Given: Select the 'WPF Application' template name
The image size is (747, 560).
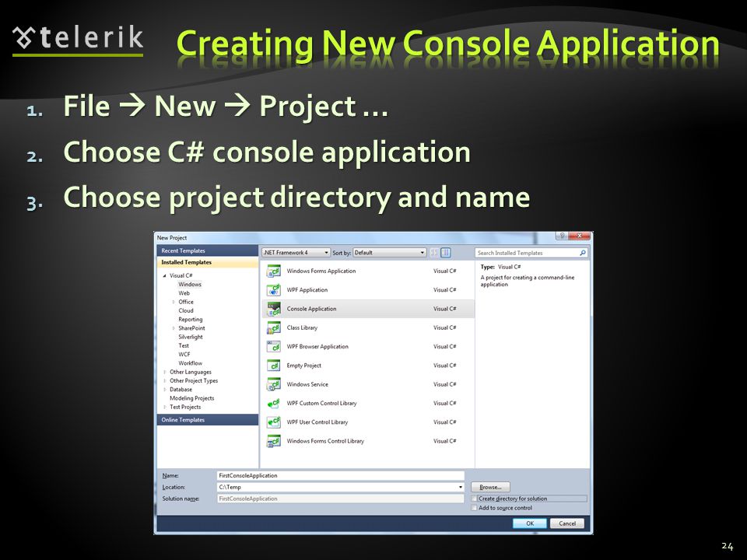Looking at the screenshot, I should (x=307, y=290).
